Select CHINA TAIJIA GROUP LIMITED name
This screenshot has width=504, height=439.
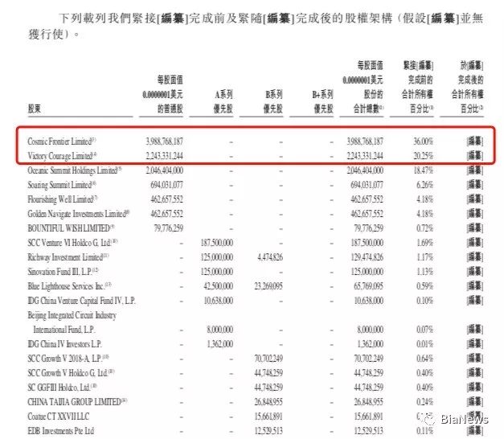pyautogui.click(x=77, y=402)
